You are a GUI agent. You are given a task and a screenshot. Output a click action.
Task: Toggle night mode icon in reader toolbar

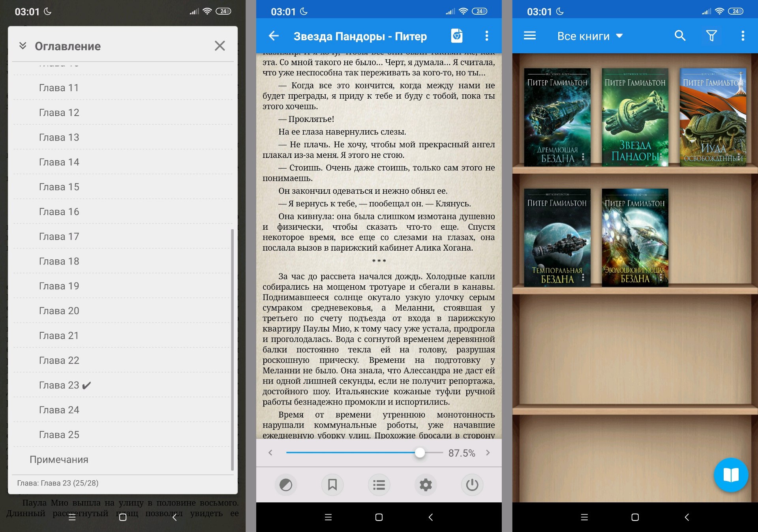(x=285, y=485)
